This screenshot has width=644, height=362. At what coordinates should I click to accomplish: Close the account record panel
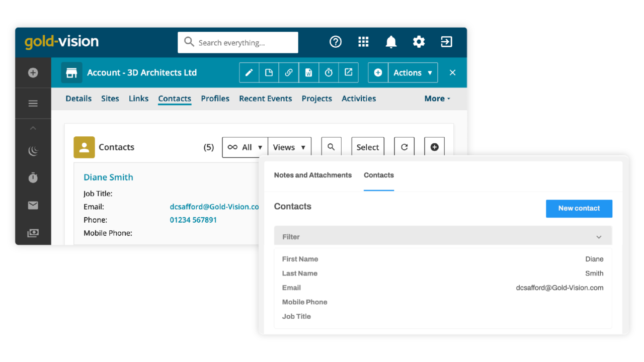452,73
